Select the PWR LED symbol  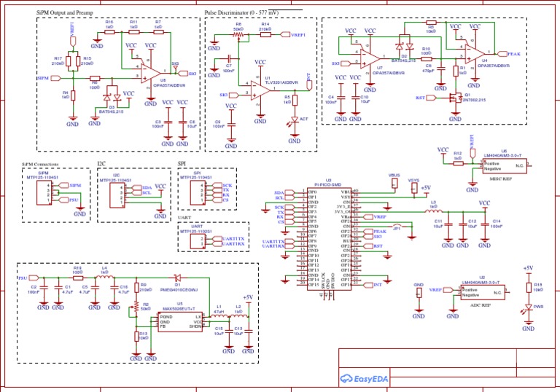(x=529, y=307)
